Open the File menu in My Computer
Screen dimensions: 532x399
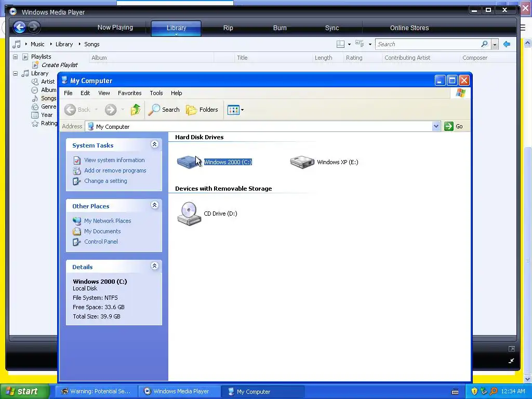point(68,93)
